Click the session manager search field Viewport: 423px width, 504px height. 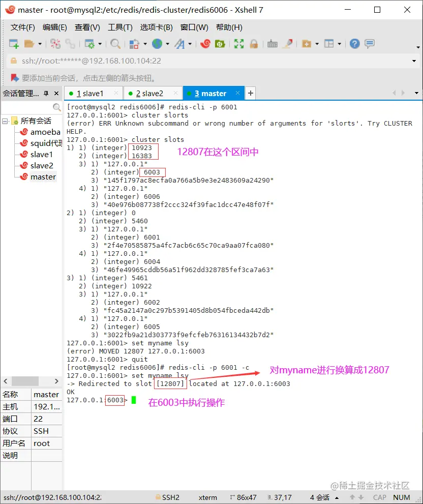pos(31,107)
